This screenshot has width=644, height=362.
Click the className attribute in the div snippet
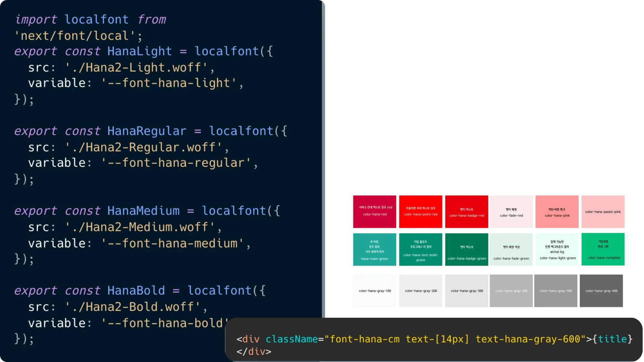pos(291,339)
